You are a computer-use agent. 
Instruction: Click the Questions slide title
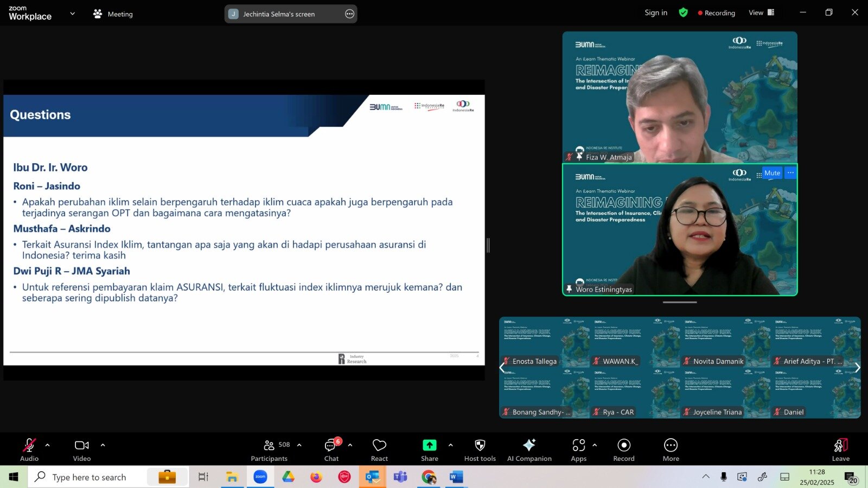(x=40, y=114)
